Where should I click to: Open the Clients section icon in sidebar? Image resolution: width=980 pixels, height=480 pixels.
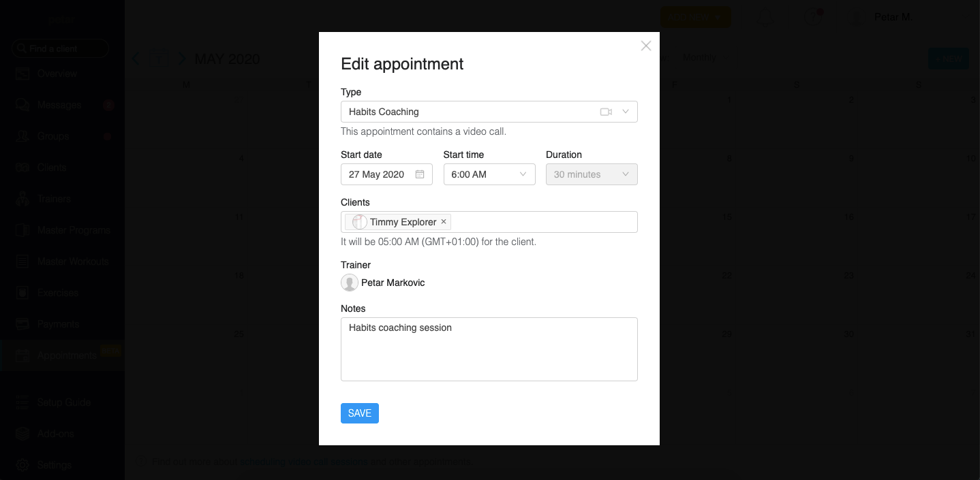22,167
